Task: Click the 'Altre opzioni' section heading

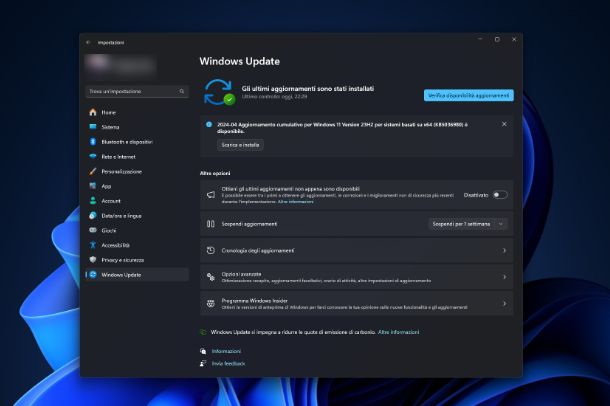Action: point(215,173)
